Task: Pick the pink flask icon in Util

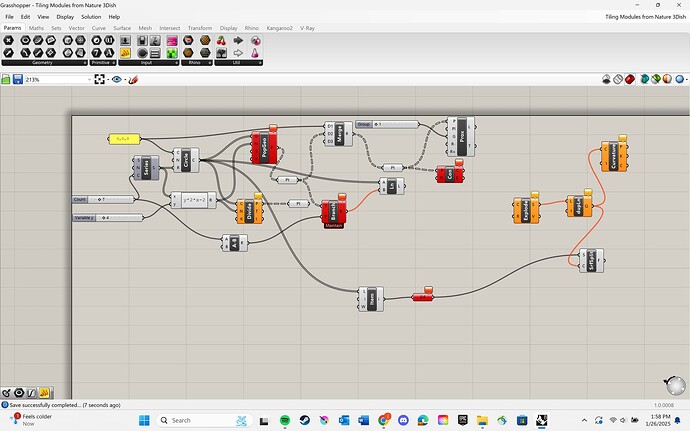Action: pos(255,53)
